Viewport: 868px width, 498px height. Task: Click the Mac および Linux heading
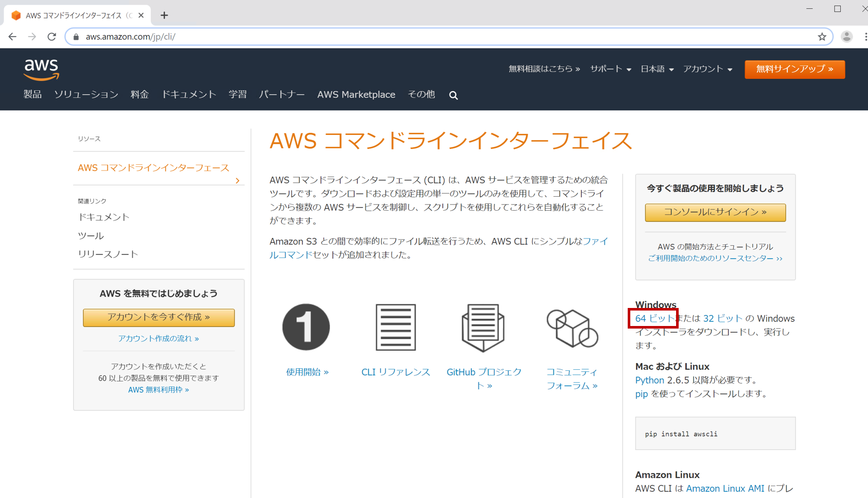click(672, 367)
